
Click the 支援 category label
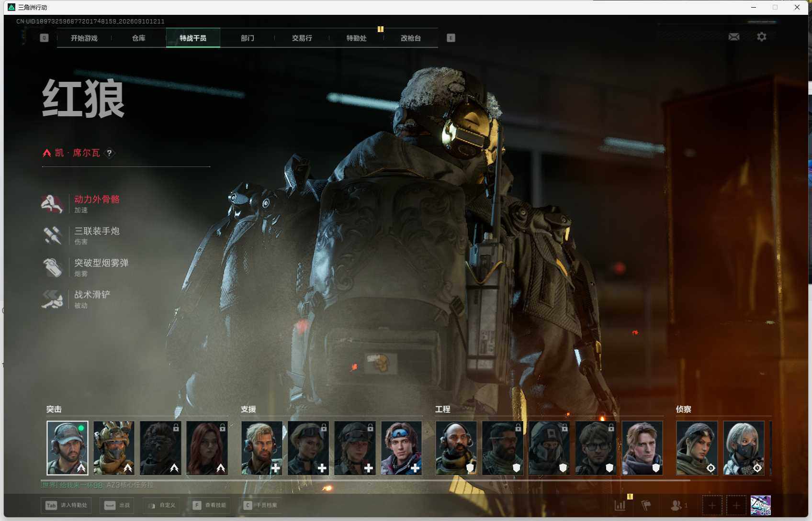click(x=248, y=410)
